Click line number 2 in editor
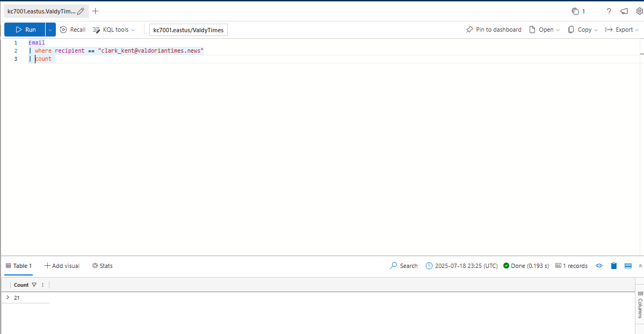The image size is (644, 334). click(16, 50)
